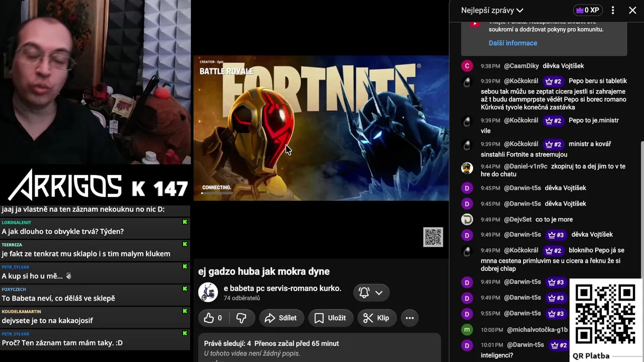Click the green K badge on TEERREZA message
The height and width of the screenshot is (362, 644).
[x=185, y=244]
